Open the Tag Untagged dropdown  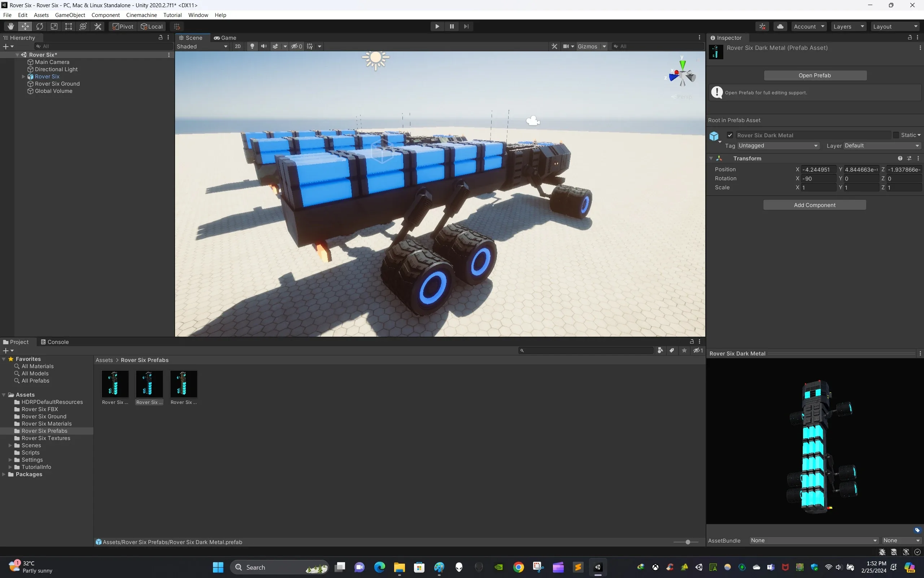(778, 146)
